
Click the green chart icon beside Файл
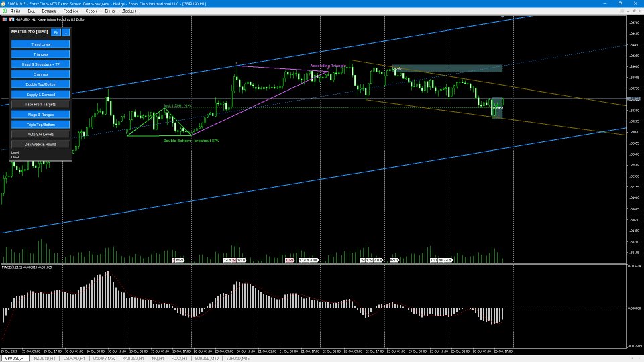(5, 11)
